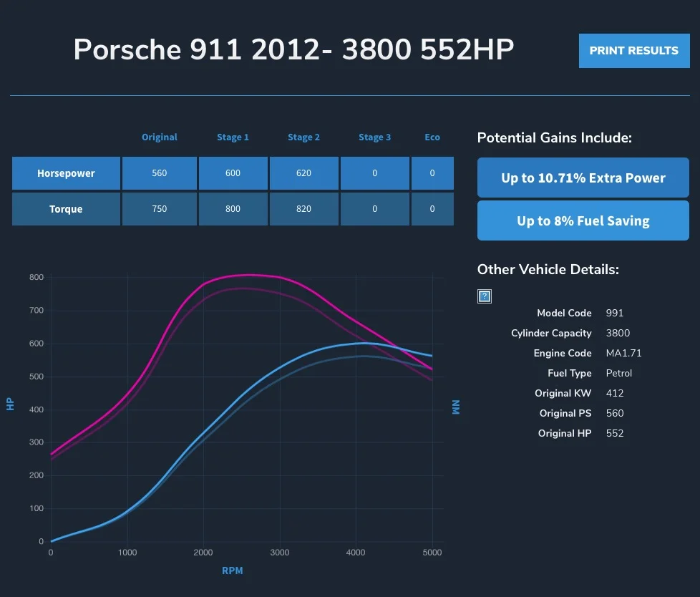The height and width of the screenshot is (597, 700).
Task: Click the RPM axis label under chart
Action: tap(233, 571)
